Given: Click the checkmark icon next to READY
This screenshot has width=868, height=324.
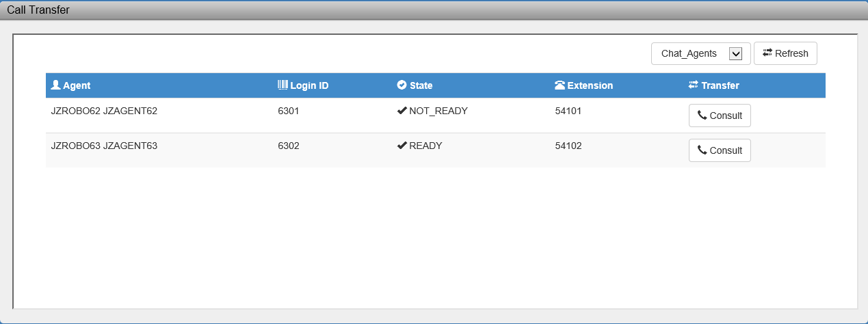Looking at the screenshot, I should pos(402,146).
